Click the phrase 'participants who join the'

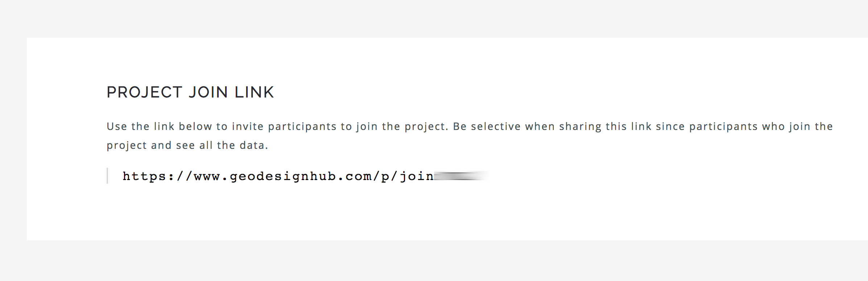[x=761, y=126]
